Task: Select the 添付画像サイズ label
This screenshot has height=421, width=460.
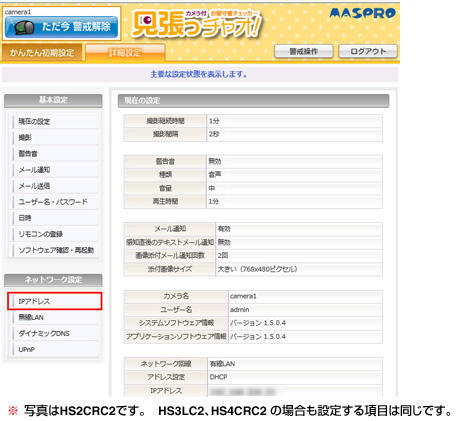Action: point(170,269)
